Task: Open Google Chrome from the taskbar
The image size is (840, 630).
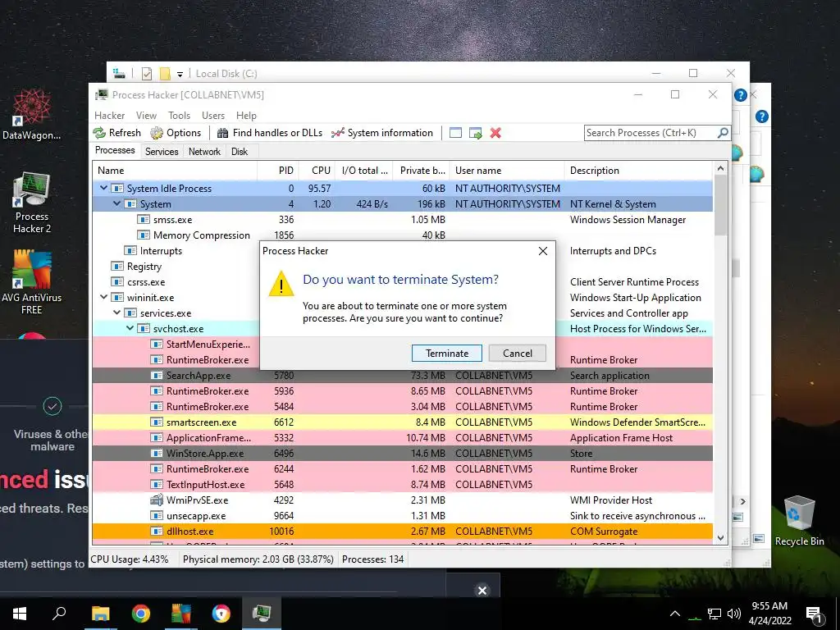Action: 140,614
